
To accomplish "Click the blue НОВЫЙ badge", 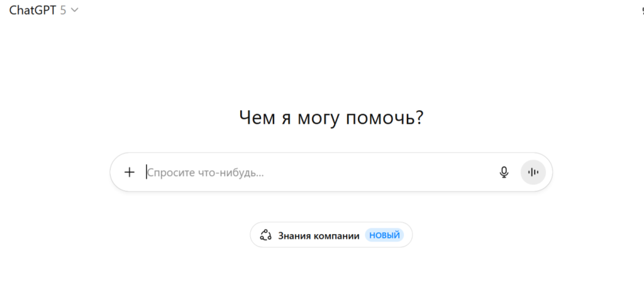I will click(x=384, y=235).
